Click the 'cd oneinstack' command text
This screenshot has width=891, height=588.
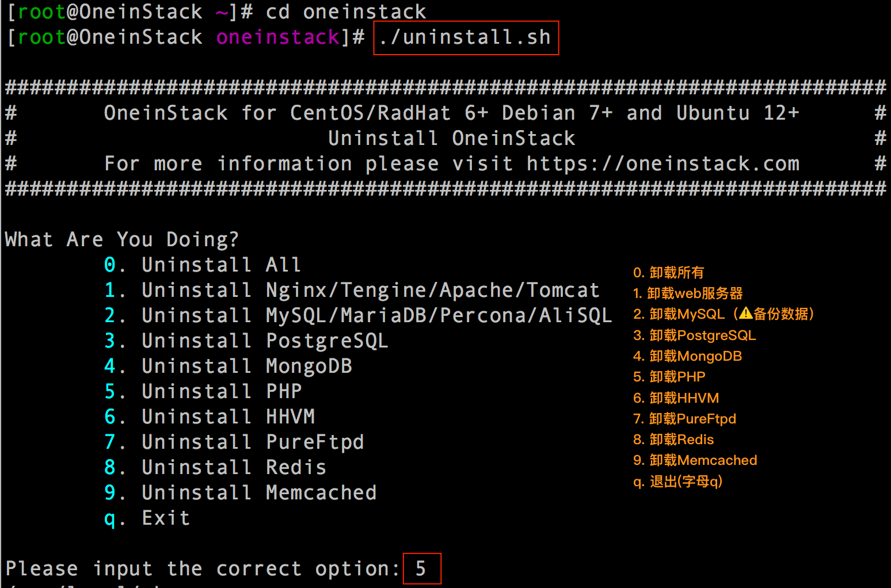coord(346,12)
